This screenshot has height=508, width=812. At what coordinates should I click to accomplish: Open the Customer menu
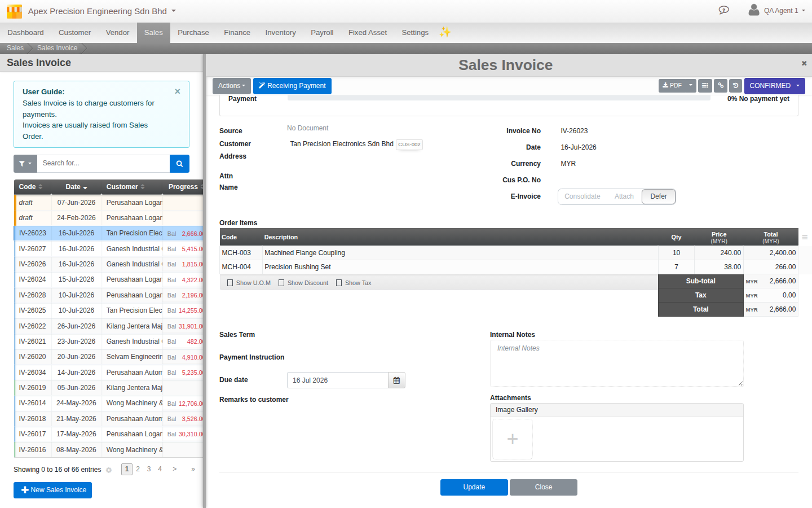pyautogui.click(x=74, y=33)
